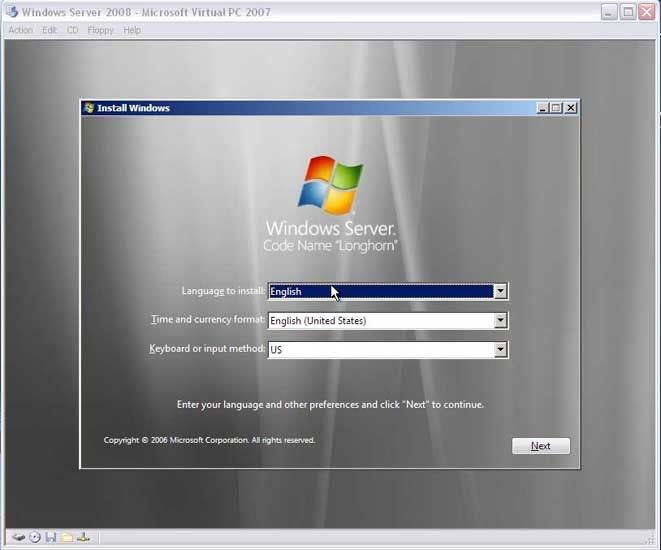Open the Floppy menu
The height and width of the screenshot is (550, 661).
pos(100,30)
